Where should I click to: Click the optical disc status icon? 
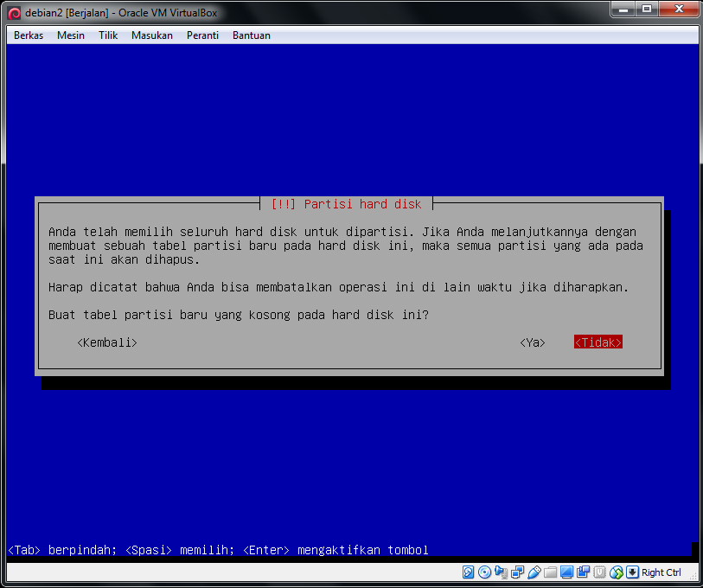tap(484, 572)
